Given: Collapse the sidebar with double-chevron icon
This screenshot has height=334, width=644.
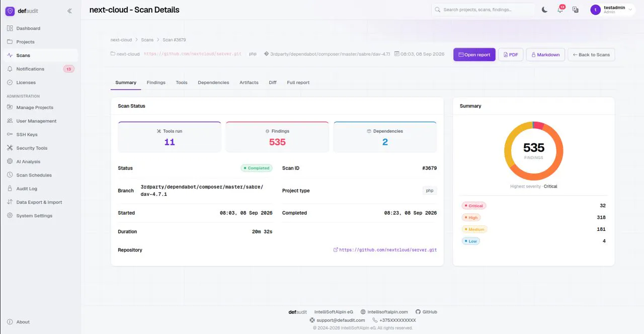Looking at the screenshot, I should point(69,11).
